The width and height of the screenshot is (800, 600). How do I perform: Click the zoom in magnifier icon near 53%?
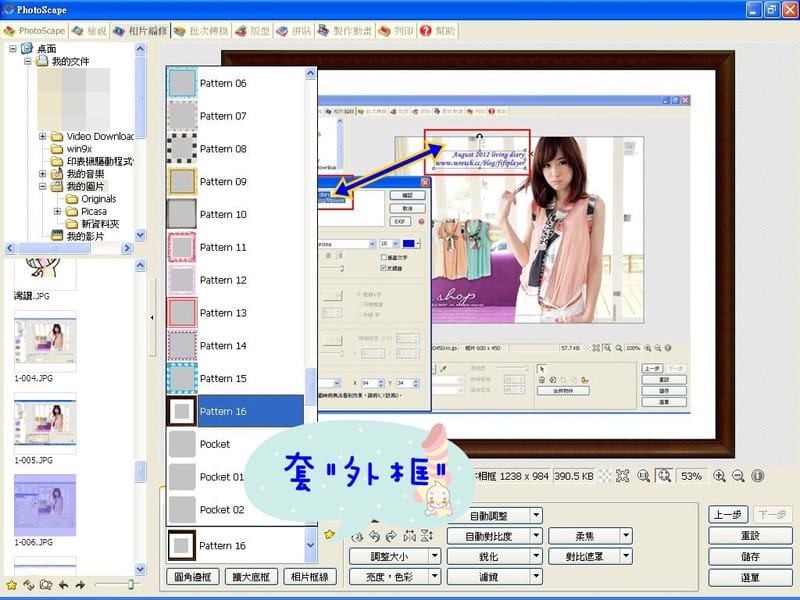coord(719,476)
